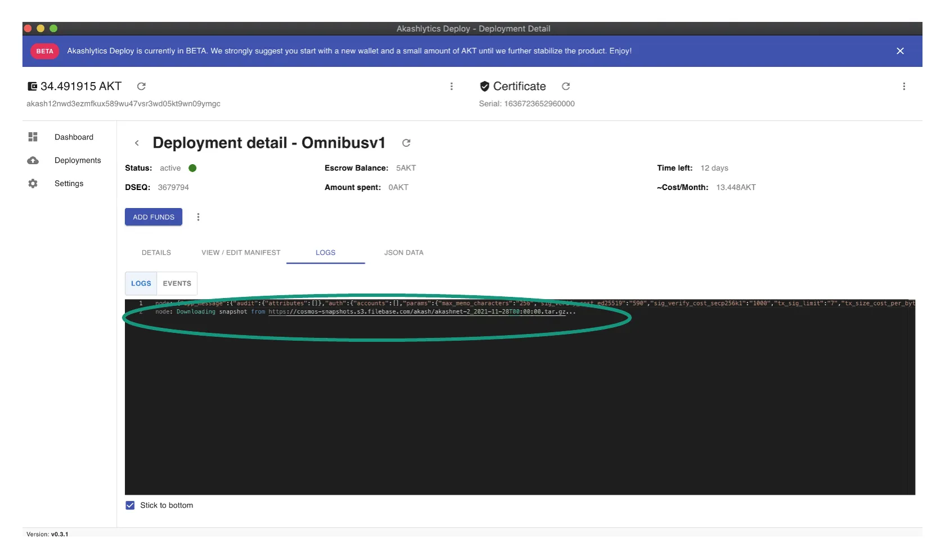Dismiss the BETA banner
This screenshot has width=945, height=560.
click(900, 51)
